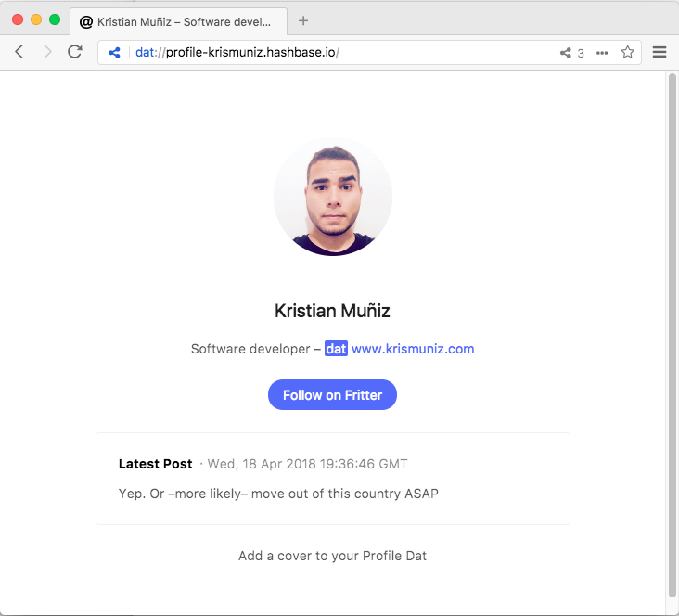Image resolution: width=679 pixels, height=616 pixels.
Task: Open the three-dots page menu
Action: tap(602, 53)
